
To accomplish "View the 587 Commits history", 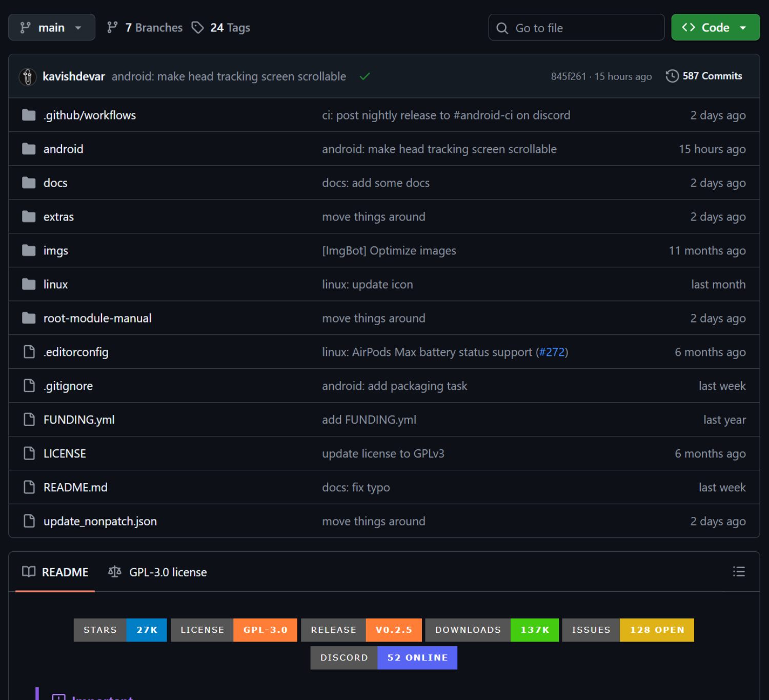I will (704, 76).
